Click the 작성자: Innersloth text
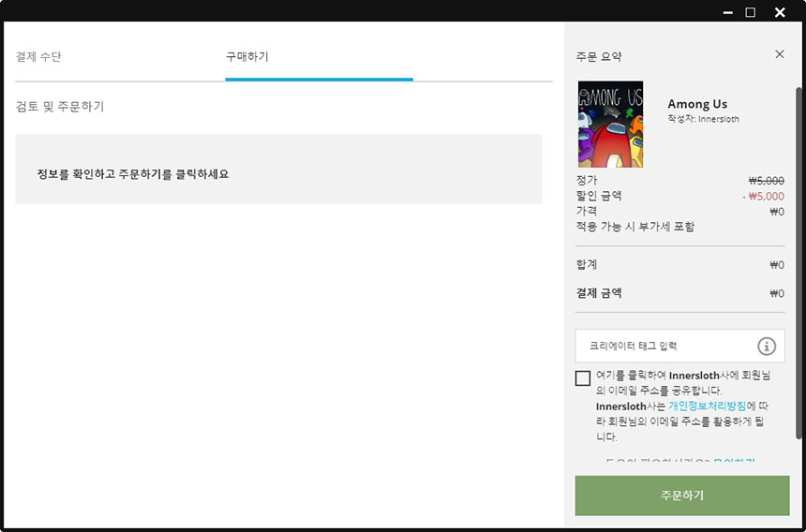806x532 pixels. point(703,119)
